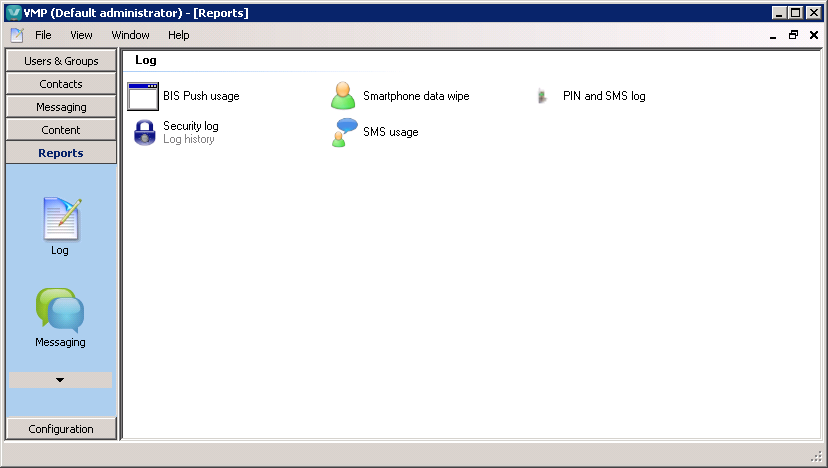The width and height of the screenshot is (828, 468).
Task: Open the Security log text label
Action: (191, 126)
